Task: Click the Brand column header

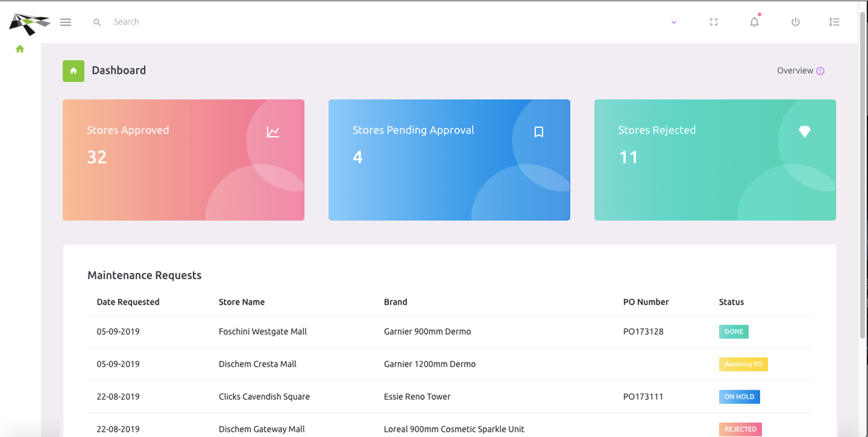Action: click(396, 302)
